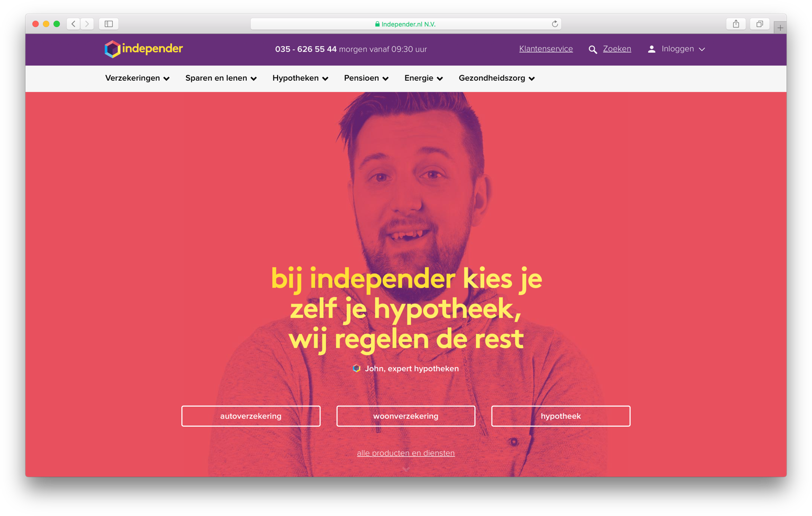Image resolution: width=812 pixels, height=516 pixels.
Task: Toggle the Safari sidebar icon
Action: (x=109, y=24)
